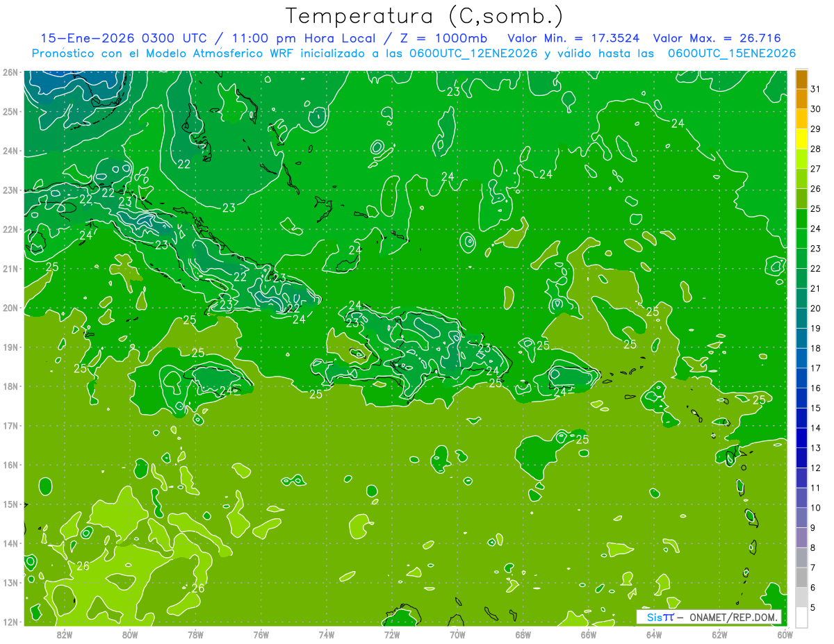Click the 74W longitude axis label

[x=327, y=634]
